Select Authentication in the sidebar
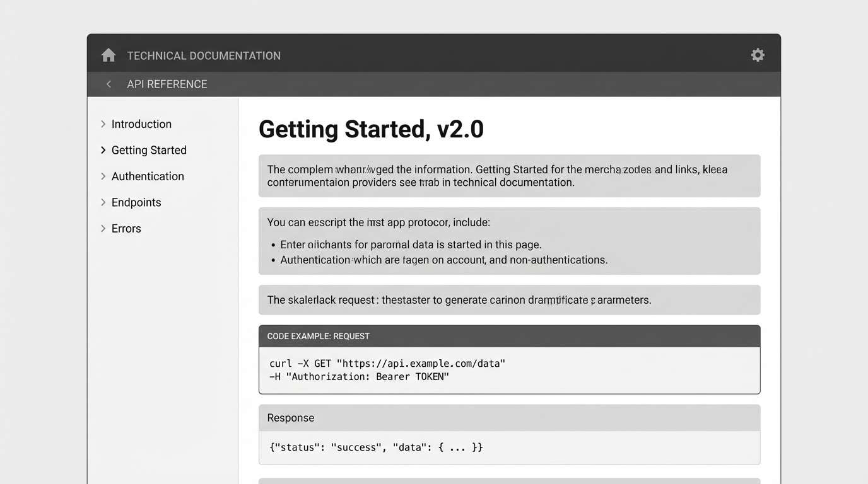This screenshot has width=868, height=484. pos(148,176)
